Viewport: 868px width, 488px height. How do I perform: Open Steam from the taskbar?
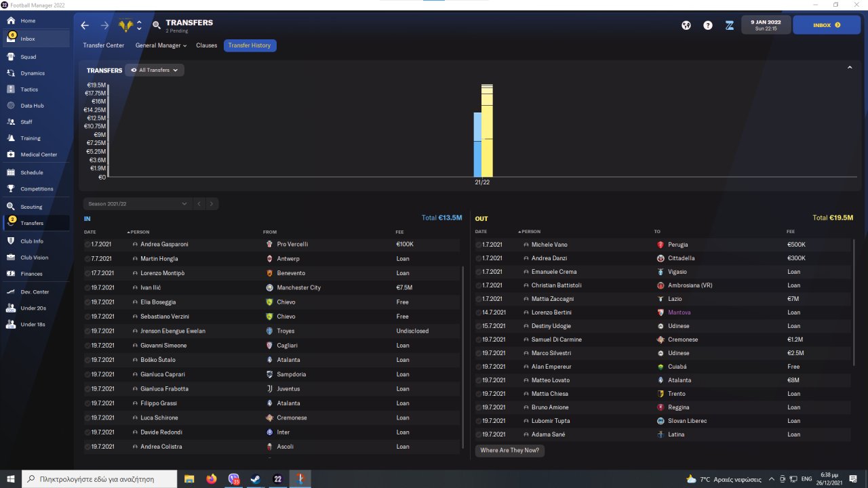pyautogui.click(x=256, y=479)
